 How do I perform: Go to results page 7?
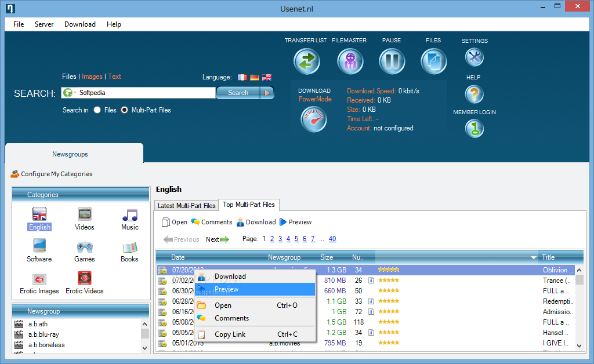[x=313, y=239]
